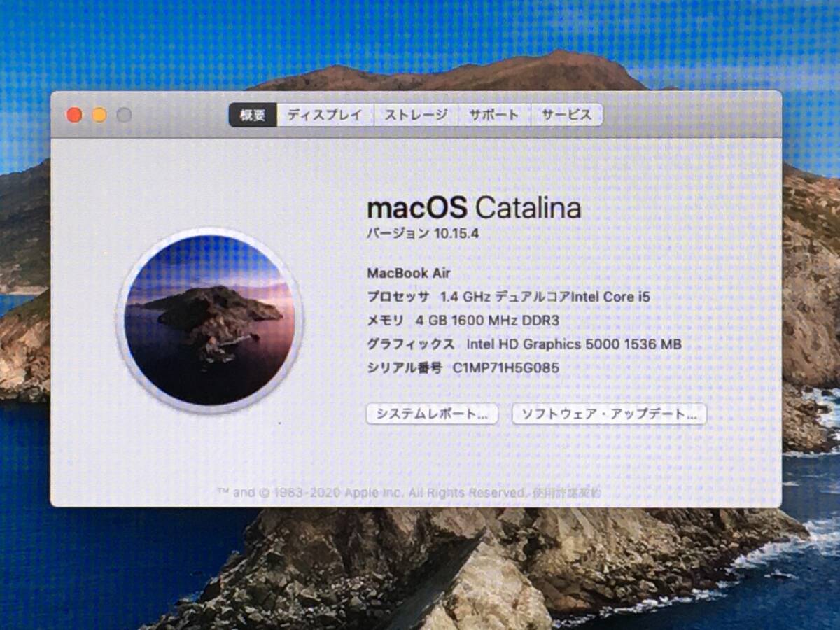Click serial number C1MP71H5G085
This screenshot has width=840, height=630.
click(x=506, y=367)
